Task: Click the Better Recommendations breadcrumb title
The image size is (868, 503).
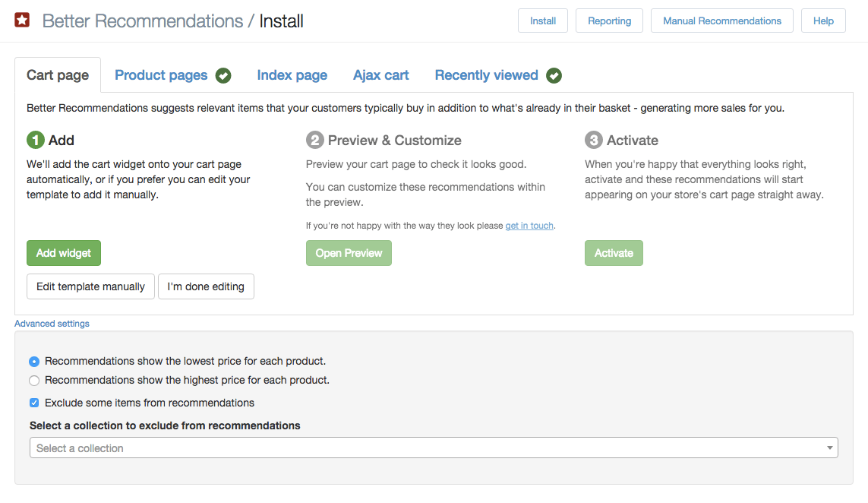Action: [x=143, y=21]
